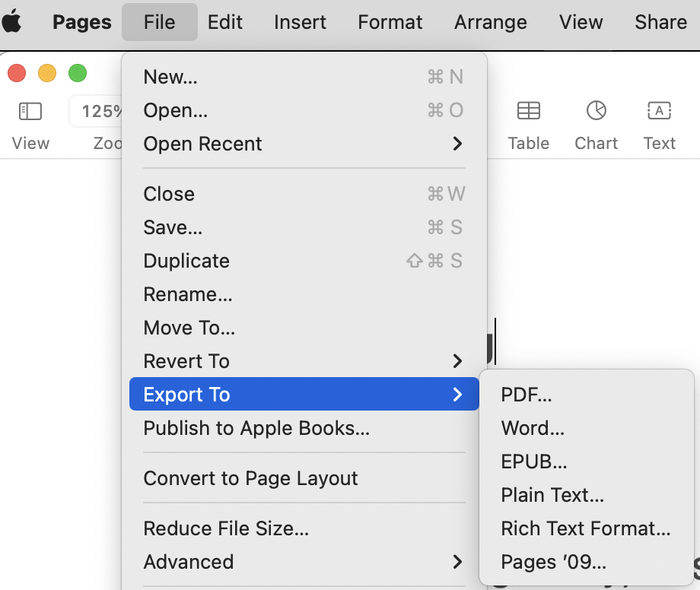
Task: Select EPUB… export option
Action: (x=534, y=462)
